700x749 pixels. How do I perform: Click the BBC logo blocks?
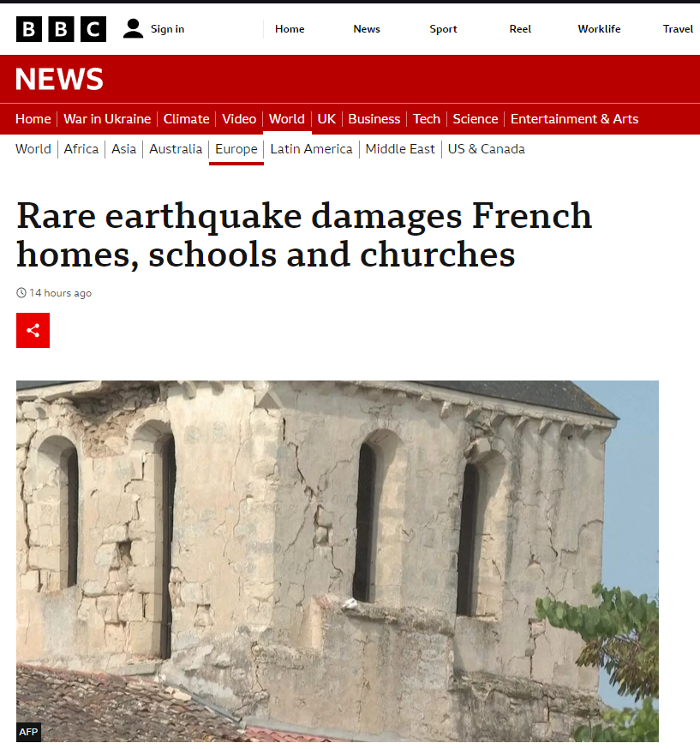[x=61, y=29]
